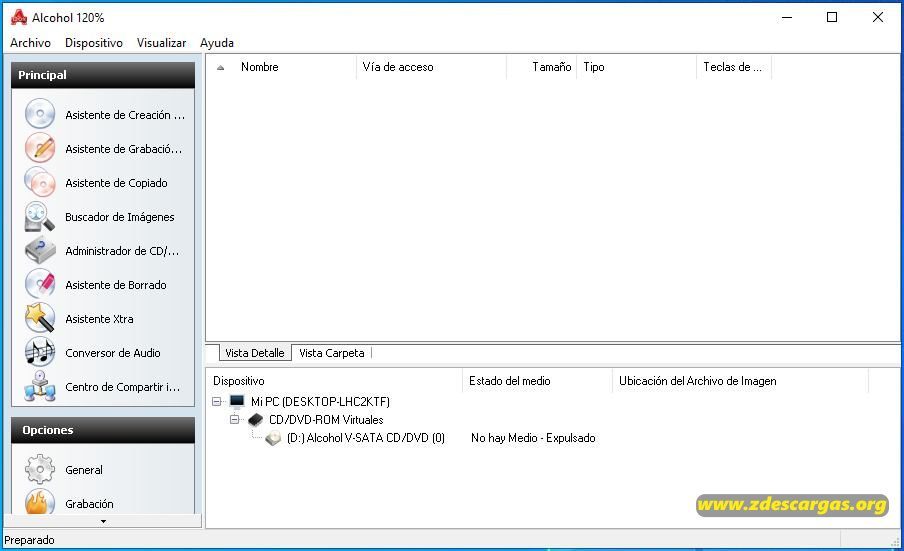Click the Asistente de Borrado label
904x551 pixels.
click(116, 285)
